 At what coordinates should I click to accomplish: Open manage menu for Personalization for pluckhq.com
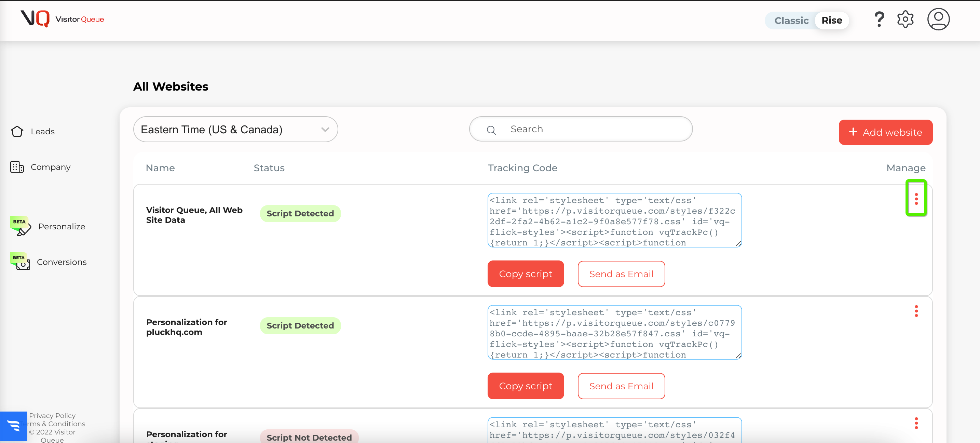(x=916, y=311)
